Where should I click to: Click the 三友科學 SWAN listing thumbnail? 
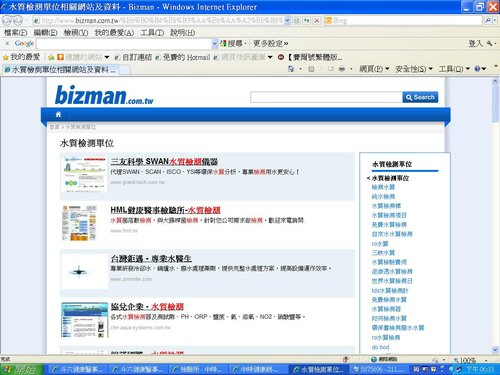pyautogui.click(x=84, y=174)
